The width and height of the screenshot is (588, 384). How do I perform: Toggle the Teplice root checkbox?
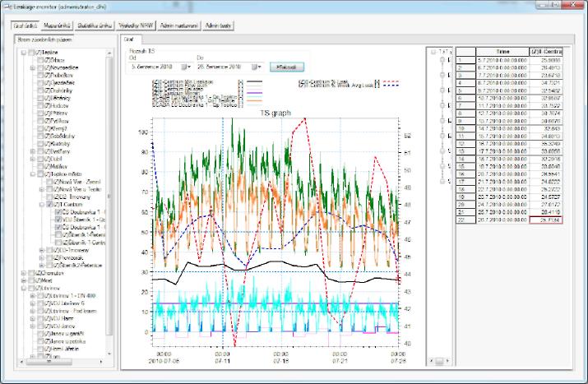31,53
